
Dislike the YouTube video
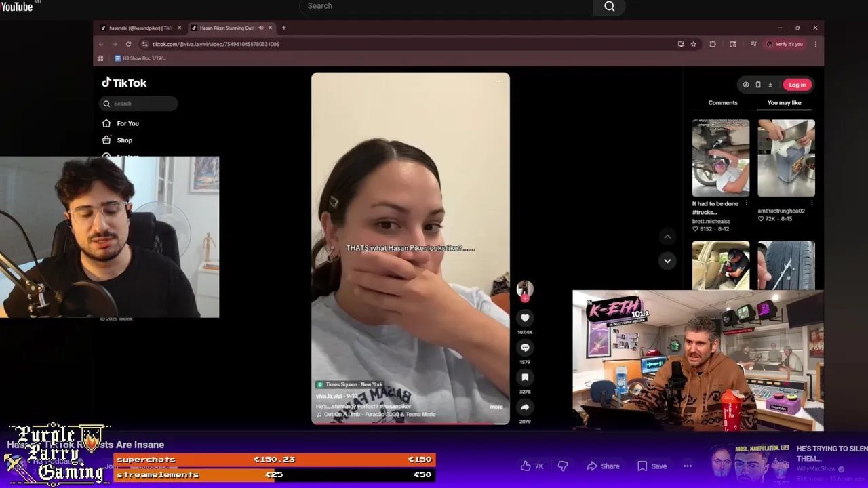click(562, 466)
